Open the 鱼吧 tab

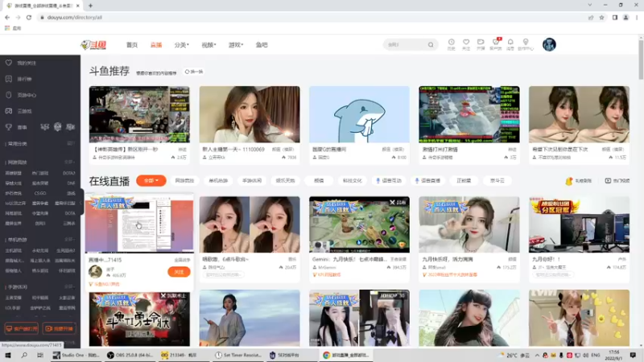[x=262, y=45]
